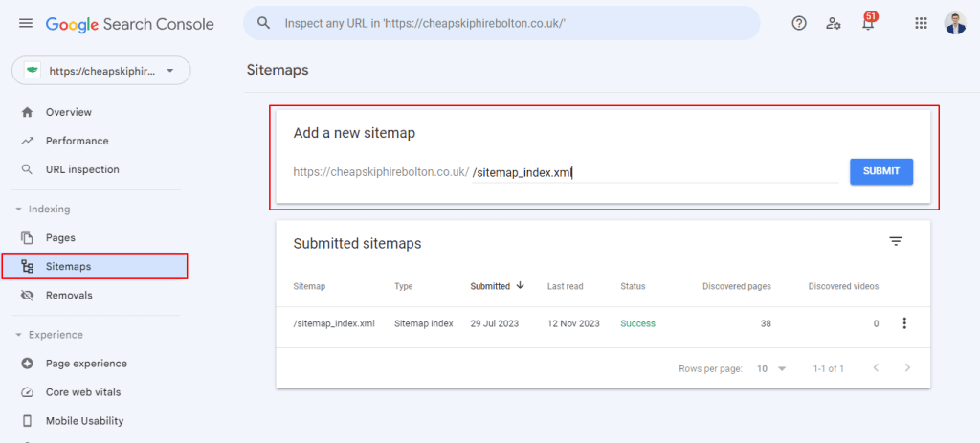The width and height of the screenshot is (980, 443).
Task: Click the discovered pages value 38
Action: [766, 323]
